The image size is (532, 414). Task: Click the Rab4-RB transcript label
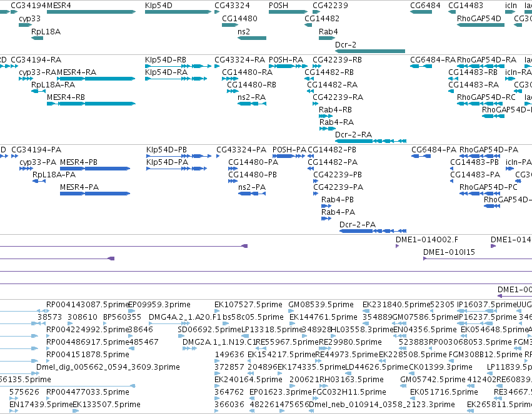click(335, 110)
